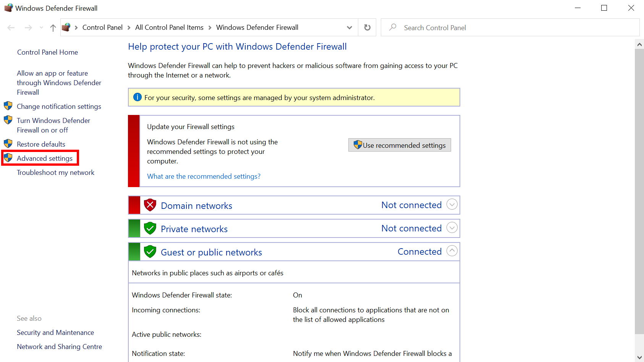
Task: Open Network and Sharing Centre link
Action: click(x=59, y=347)
